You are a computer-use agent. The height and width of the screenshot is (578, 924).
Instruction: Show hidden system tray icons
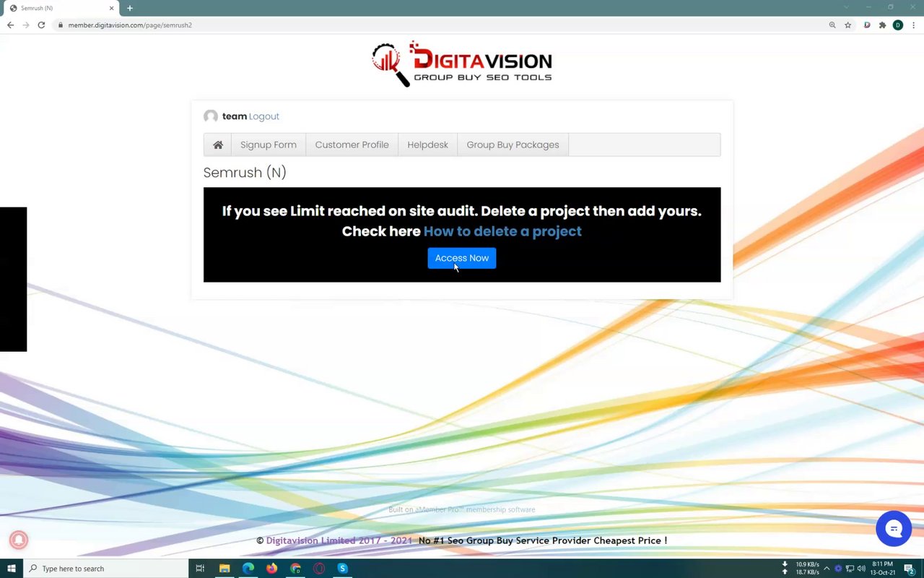[x=827, y=569]
